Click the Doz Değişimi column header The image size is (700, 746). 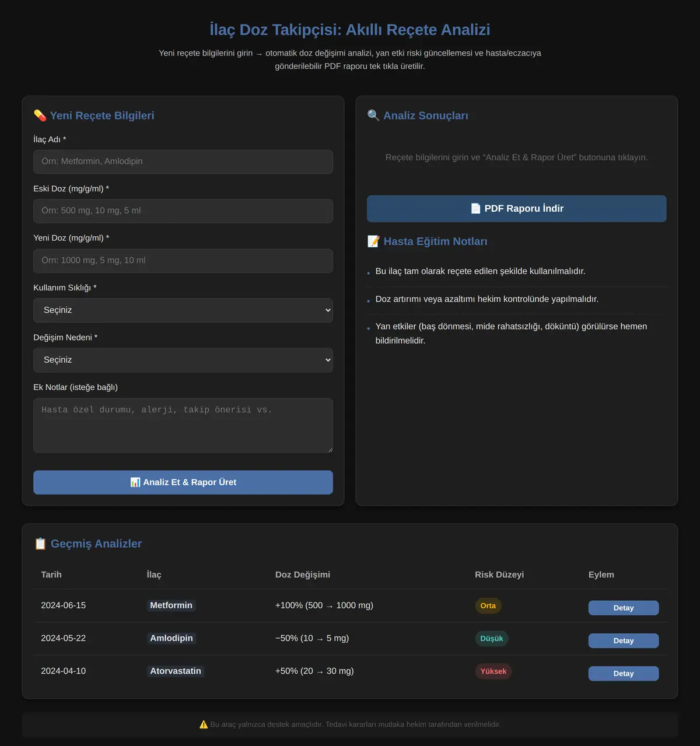coord(303,575)
